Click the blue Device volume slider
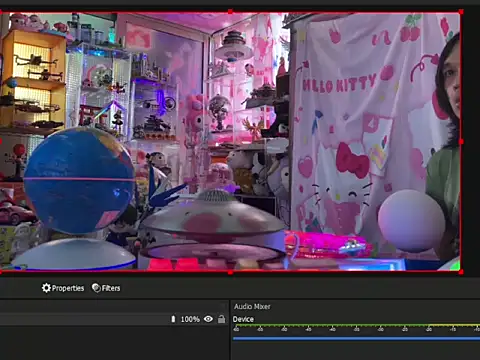The height and width of the screenshot is (360, 480). coord(356,338)
